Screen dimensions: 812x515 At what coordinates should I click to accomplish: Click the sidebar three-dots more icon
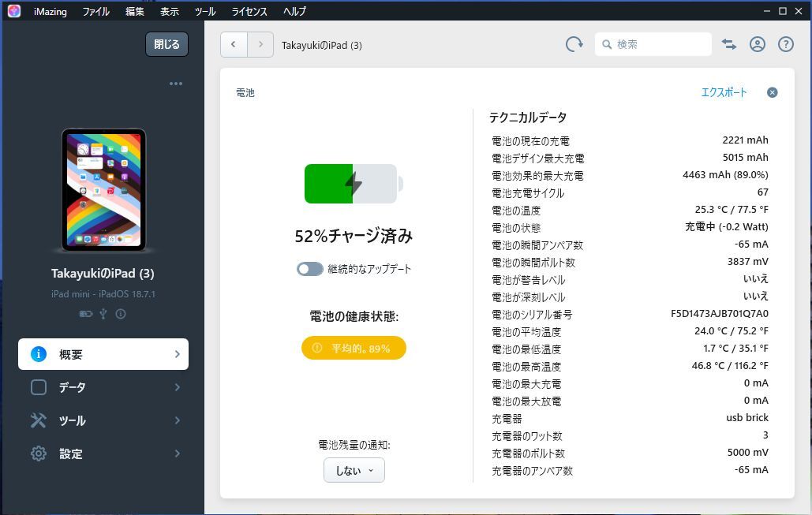(175, 84)
